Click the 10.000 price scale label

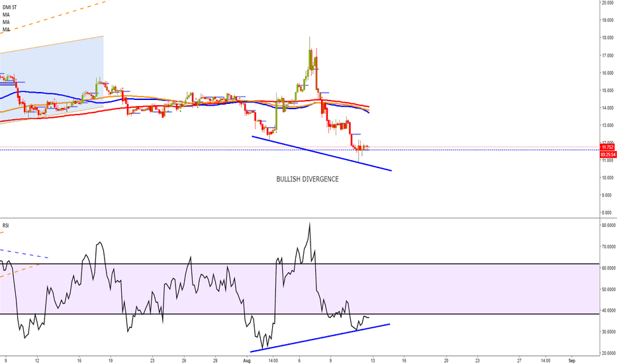[608, 177]
